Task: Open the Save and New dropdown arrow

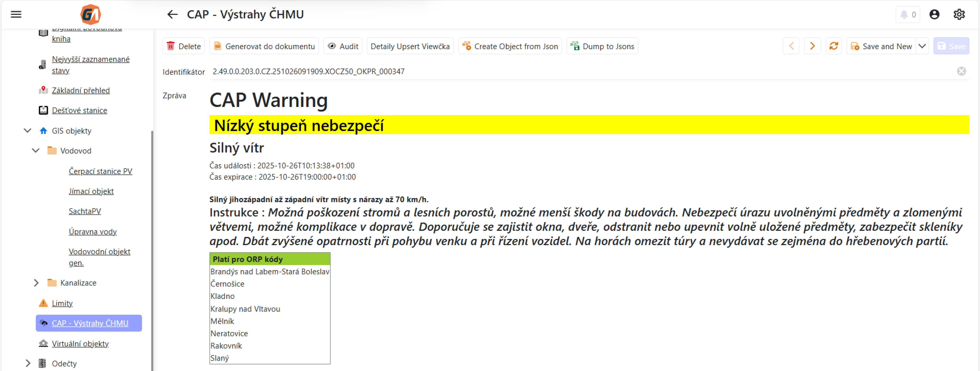Action: click(x=922, y=46)
